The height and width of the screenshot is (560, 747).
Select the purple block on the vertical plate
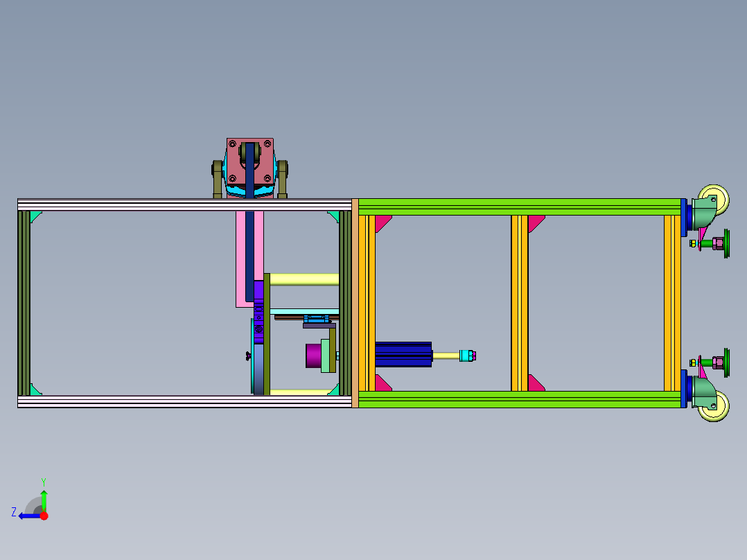click(258, 312)
